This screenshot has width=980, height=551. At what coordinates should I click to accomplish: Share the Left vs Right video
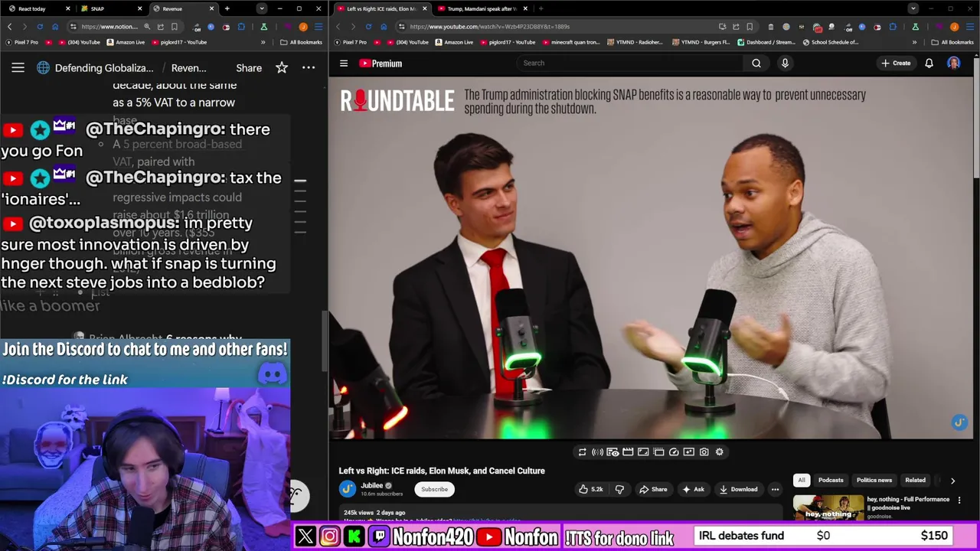[x=653, y=489]
